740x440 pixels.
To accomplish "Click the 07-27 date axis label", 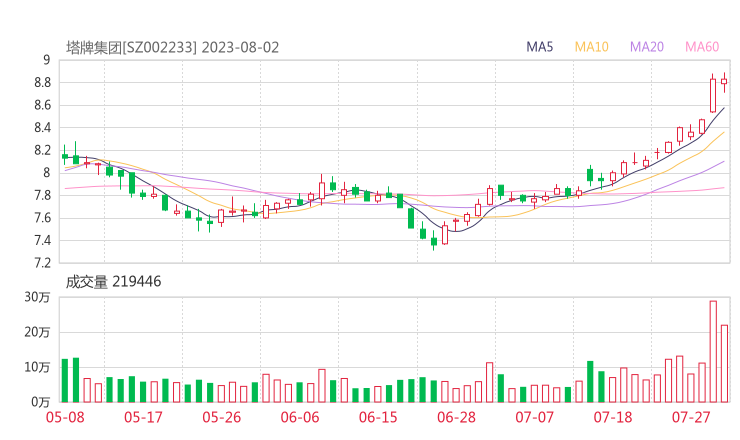I will click(x=691, y=417).
